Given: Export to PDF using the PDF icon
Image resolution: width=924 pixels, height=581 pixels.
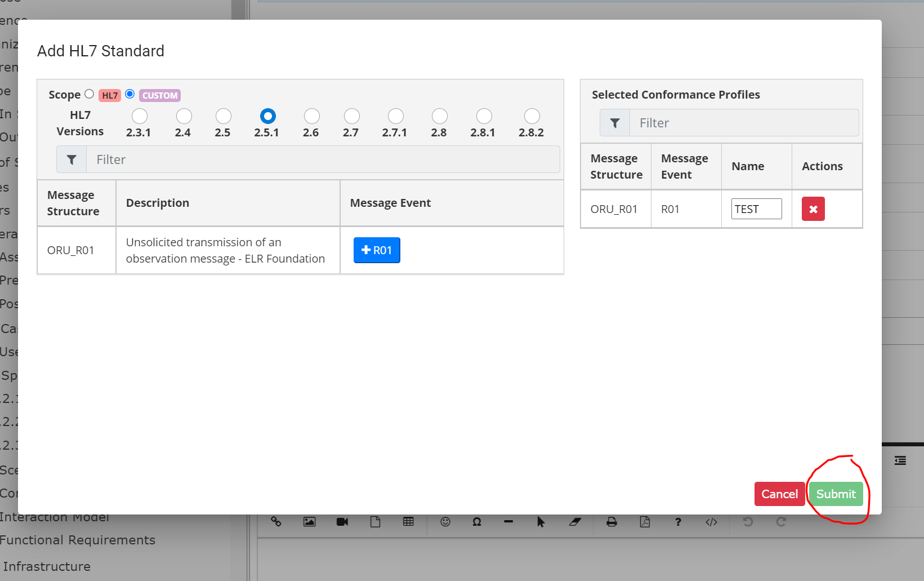Looking at the screenshot, I should point(644,522).
